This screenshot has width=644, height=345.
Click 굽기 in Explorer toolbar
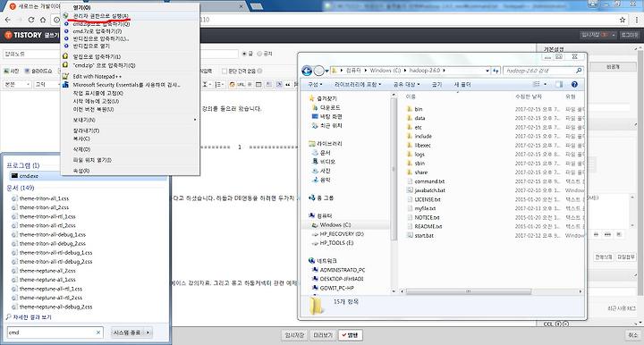click(x=436, y=85)
